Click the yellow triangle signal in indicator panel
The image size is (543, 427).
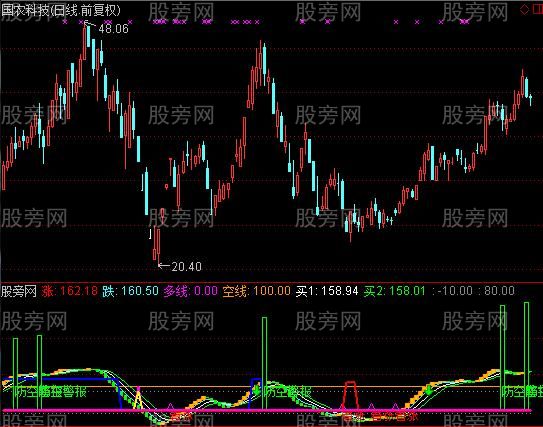pos(138,399)
